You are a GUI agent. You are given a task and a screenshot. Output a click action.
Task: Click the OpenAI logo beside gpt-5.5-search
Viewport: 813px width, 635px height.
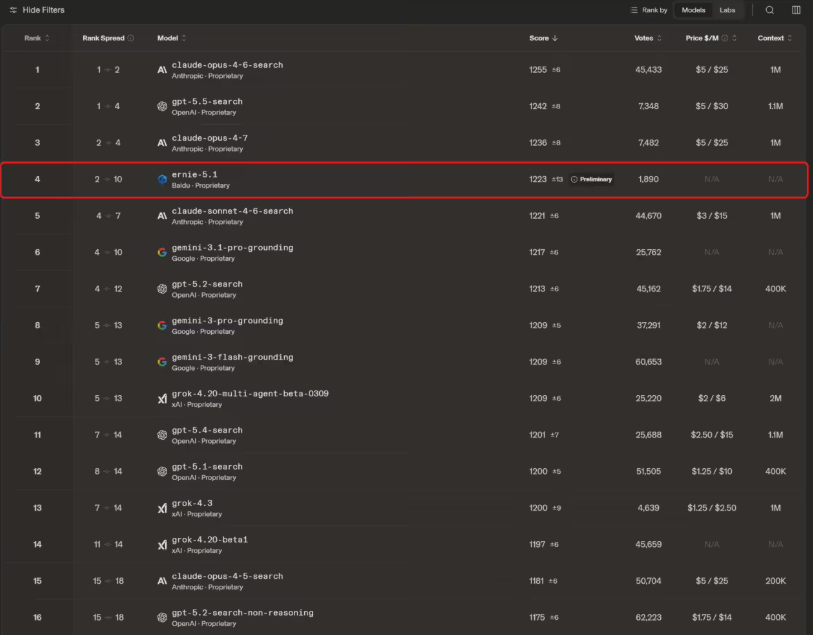tap(162, 106)
